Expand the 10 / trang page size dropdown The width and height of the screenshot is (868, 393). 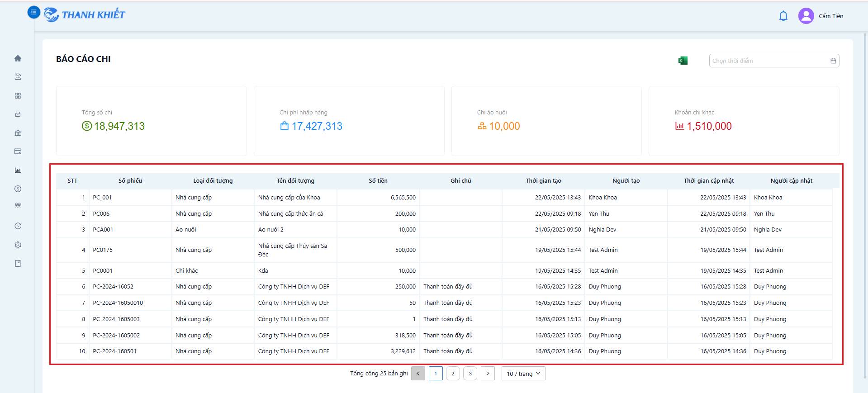[x=523, y=374]
